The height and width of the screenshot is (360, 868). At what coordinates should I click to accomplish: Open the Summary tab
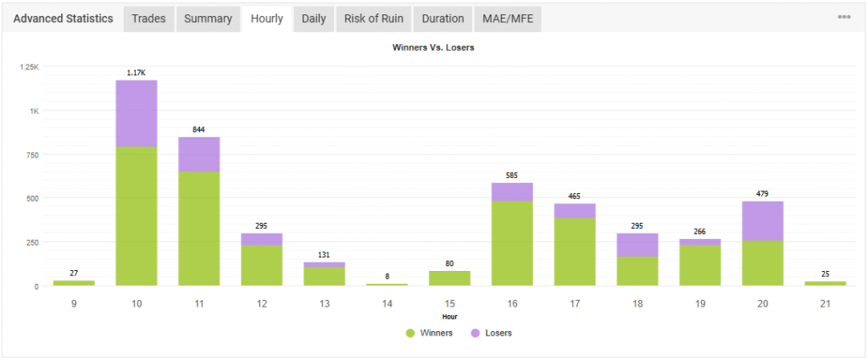[x=208, y=19]
